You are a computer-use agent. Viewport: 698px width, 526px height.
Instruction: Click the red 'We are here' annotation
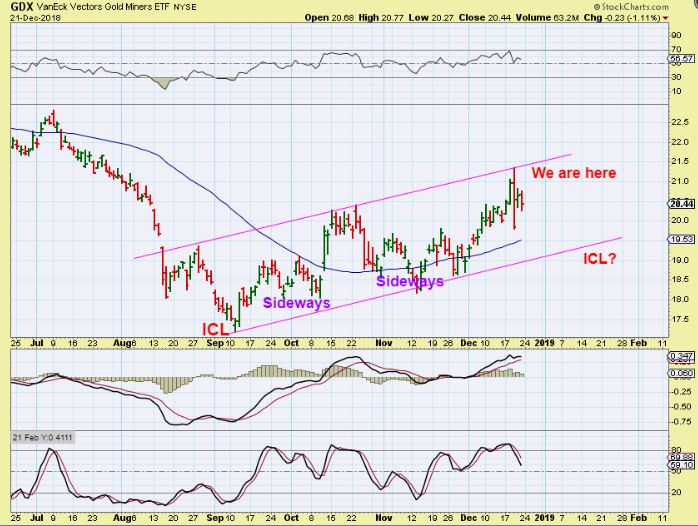574,173
